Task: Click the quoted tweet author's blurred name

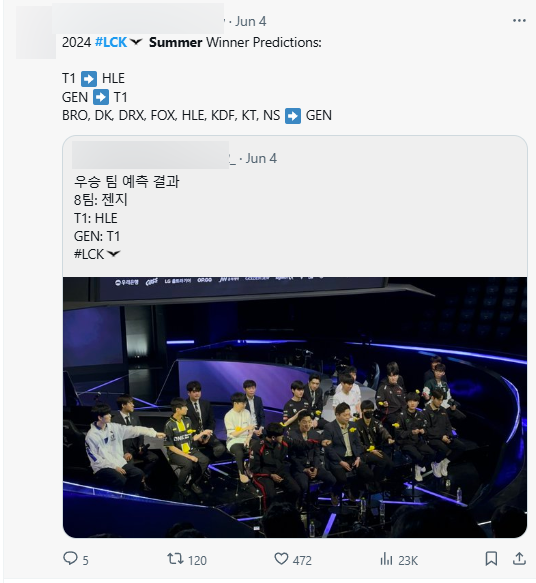Action: tap(151, 155)
